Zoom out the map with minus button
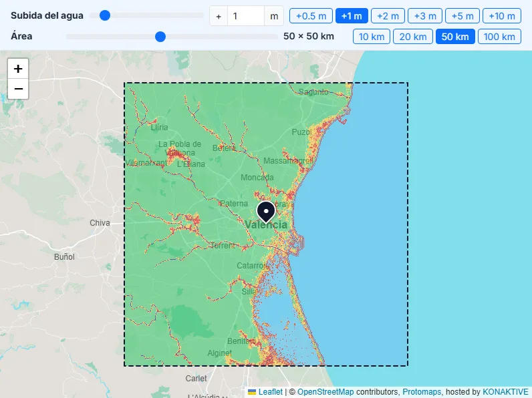Screen dimensions: 532x398 pyautogui.click(x=18, y=89)
